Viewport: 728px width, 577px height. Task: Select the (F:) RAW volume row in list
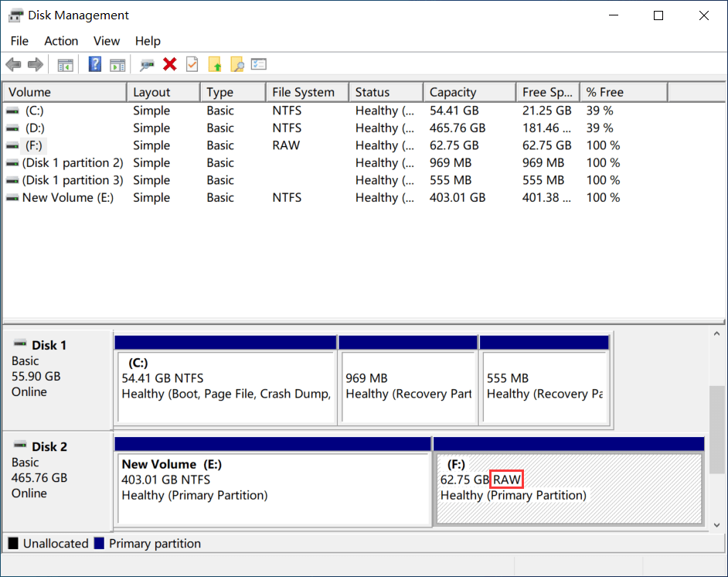34,145
